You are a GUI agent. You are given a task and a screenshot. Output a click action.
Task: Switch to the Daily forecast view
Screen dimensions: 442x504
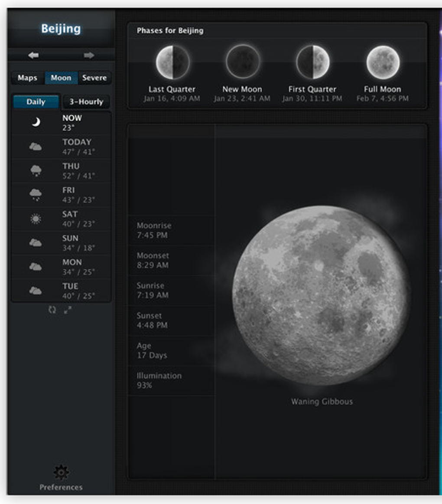pos(36,102)
